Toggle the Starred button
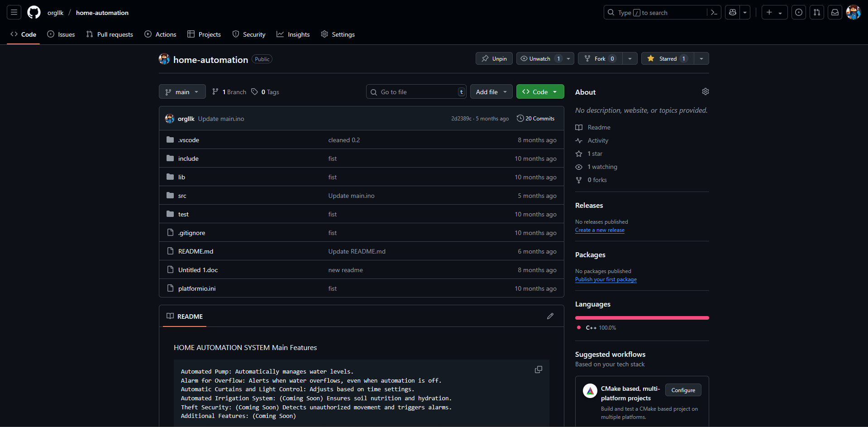Image resolution: width=868 pixels, height=427 pixels. point(668,58)
